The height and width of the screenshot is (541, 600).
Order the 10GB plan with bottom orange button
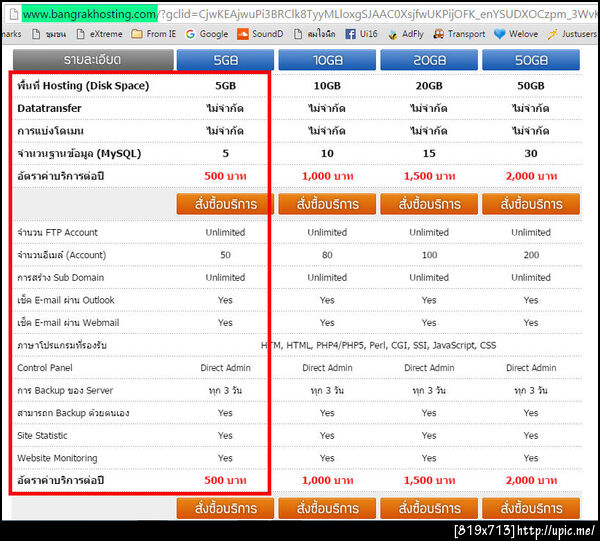tap(327, 508)
